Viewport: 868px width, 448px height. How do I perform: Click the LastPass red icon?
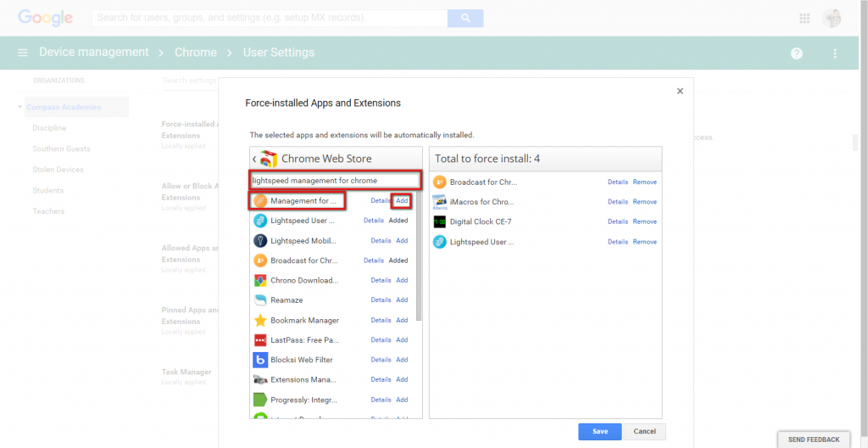pyautogui.click(x=260, y=340)
